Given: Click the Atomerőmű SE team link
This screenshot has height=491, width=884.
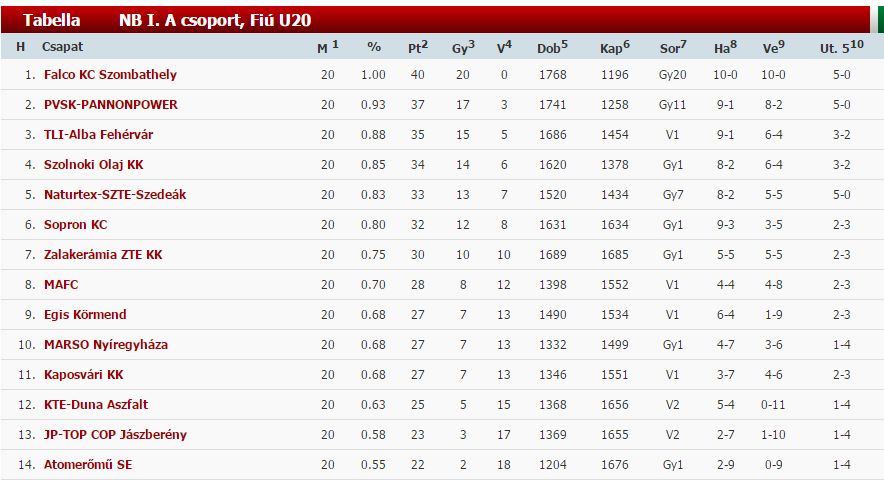Looking at the screenshot, I should [88, 465].
